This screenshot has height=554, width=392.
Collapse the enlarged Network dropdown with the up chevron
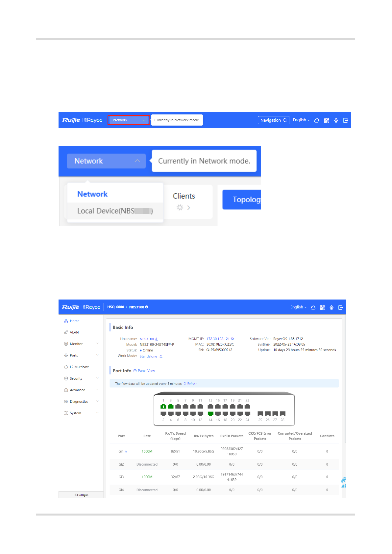click(137, 161)
